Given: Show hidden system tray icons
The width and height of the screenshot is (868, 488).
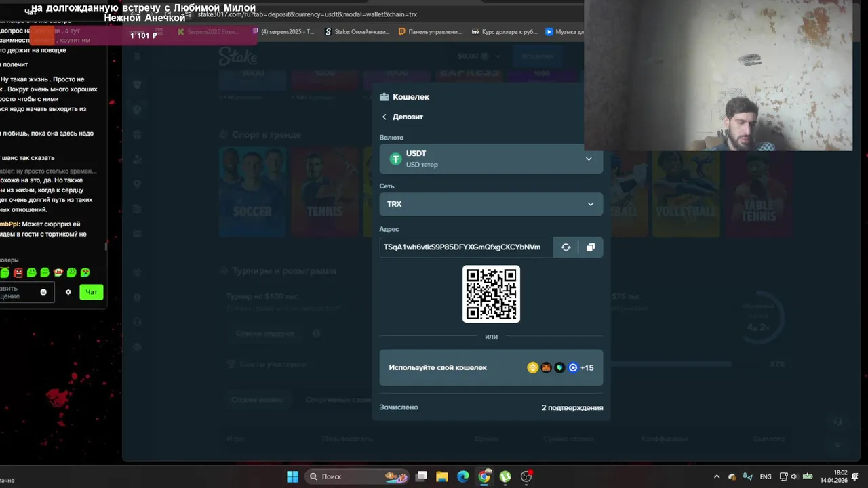Looking at the screenshot, I should click(717, 476).
